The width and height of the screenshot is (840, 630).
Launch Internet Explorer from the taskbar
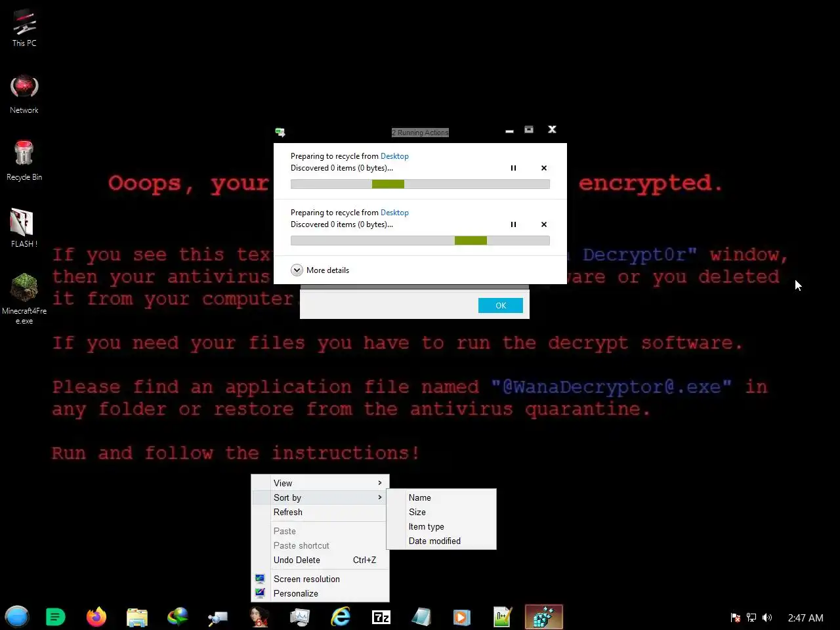pos(341,617)
